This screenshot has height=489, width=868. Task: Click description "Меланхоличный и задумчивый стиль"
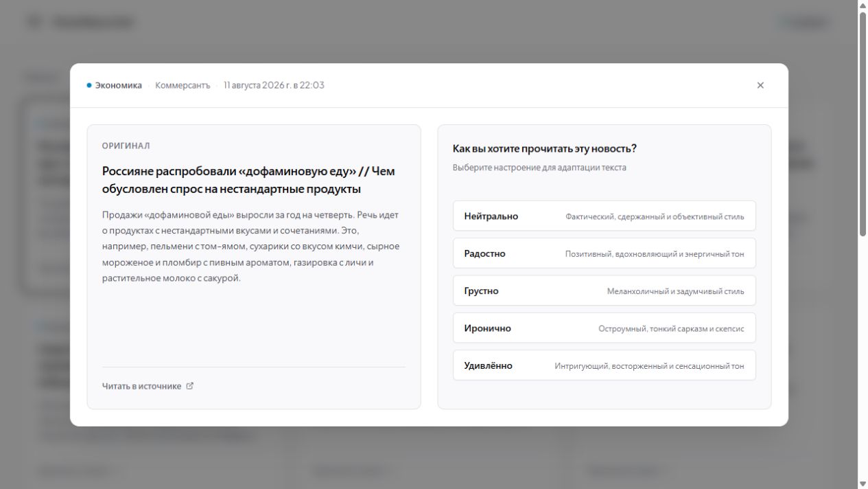[675, 291]
